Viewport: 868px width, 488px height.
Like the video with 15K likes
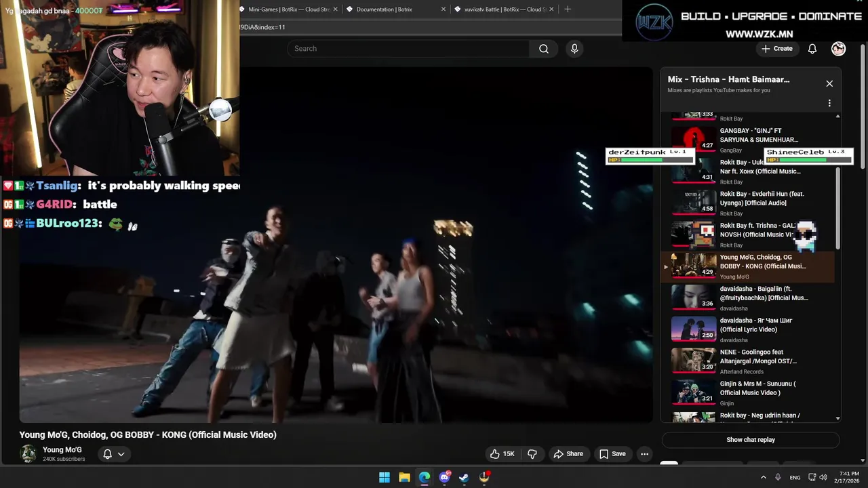click(x=502, y=454)
